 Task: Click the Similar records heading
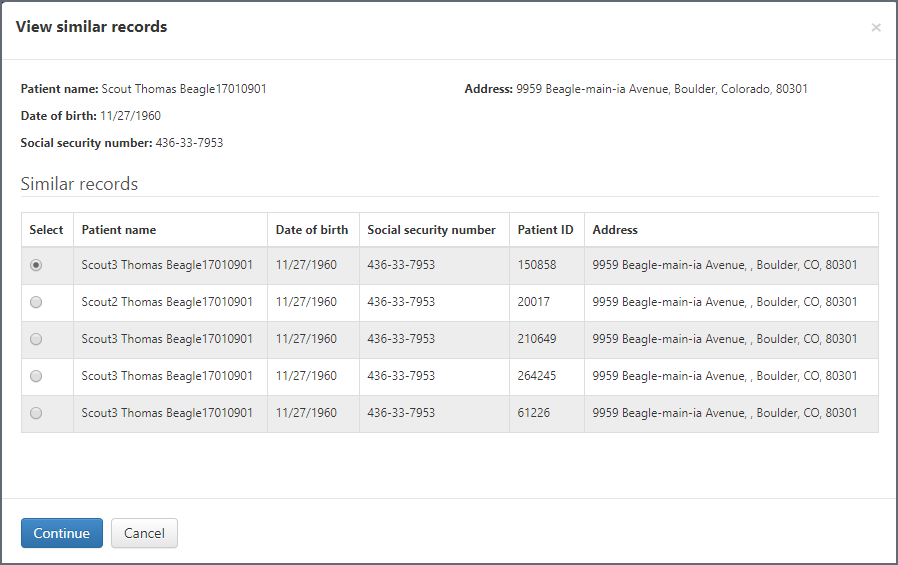pyautogui.click(x=79, y=184)
